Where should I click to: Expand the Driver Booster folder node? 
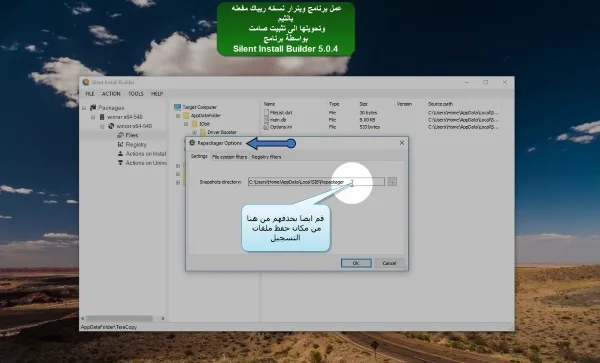pos(194,132)
